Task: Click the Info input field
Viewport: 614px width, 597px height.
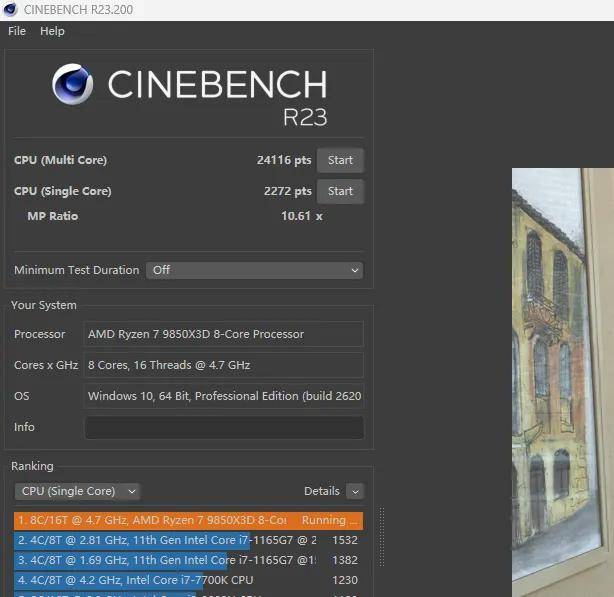Action: click(x=224, y=427)
